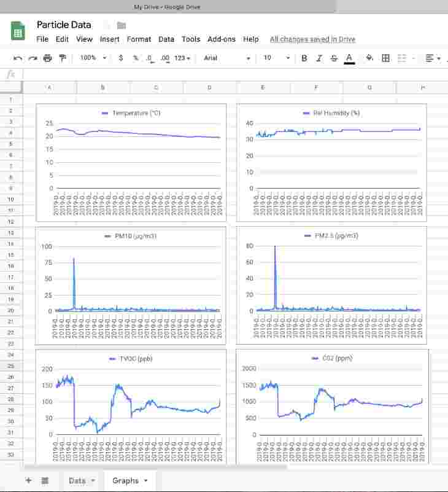The height and width of the screenshot is (492, 448).
Task: Toggle bold formatting
Action: [x=304, y=58]
